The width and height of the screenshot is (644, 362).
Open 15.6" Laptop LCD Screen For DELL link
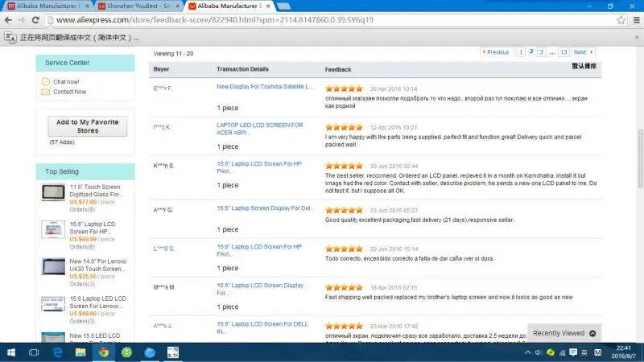(x=262, y=327)
